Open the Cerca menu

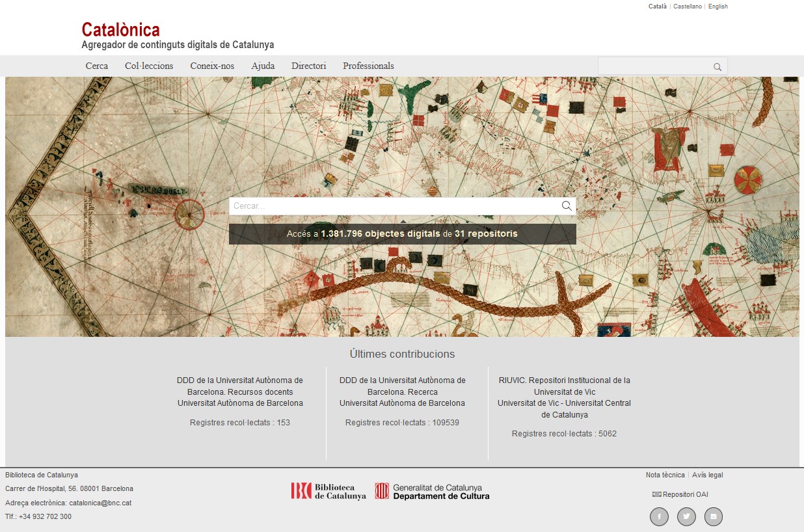pos(97,66)
